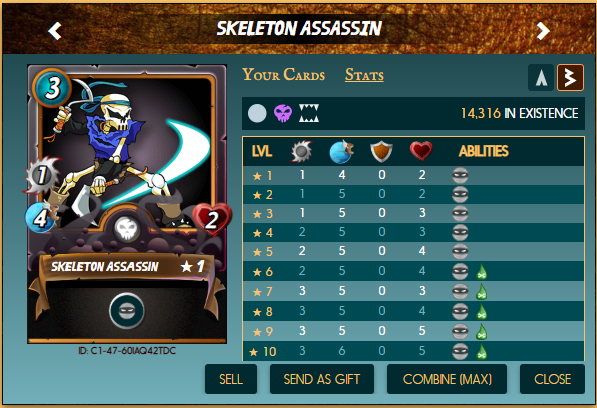Click the red heart health column icon
Screen dimensions: 597x408
point(421,151)
